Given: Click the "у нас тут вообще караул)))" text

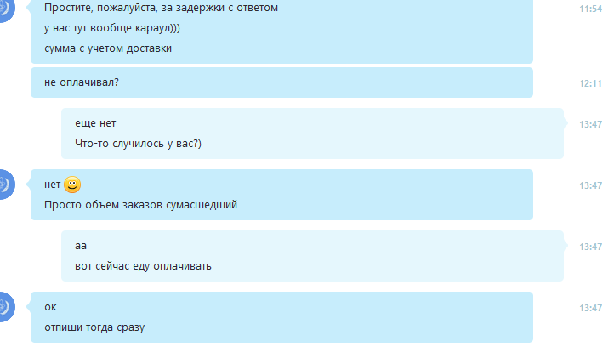Looking at the screenshot, I should click(x=112, y=28).
